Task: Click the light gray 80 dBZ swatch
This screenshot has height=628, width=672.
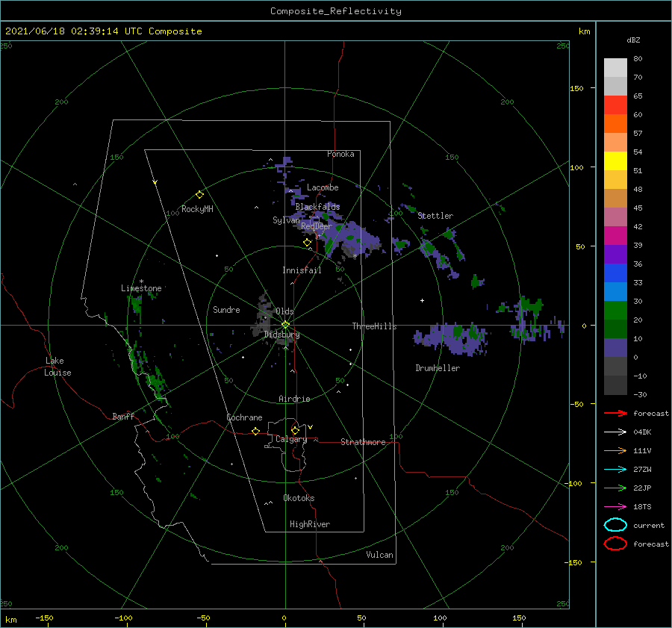Action: [x=615, y=68]
